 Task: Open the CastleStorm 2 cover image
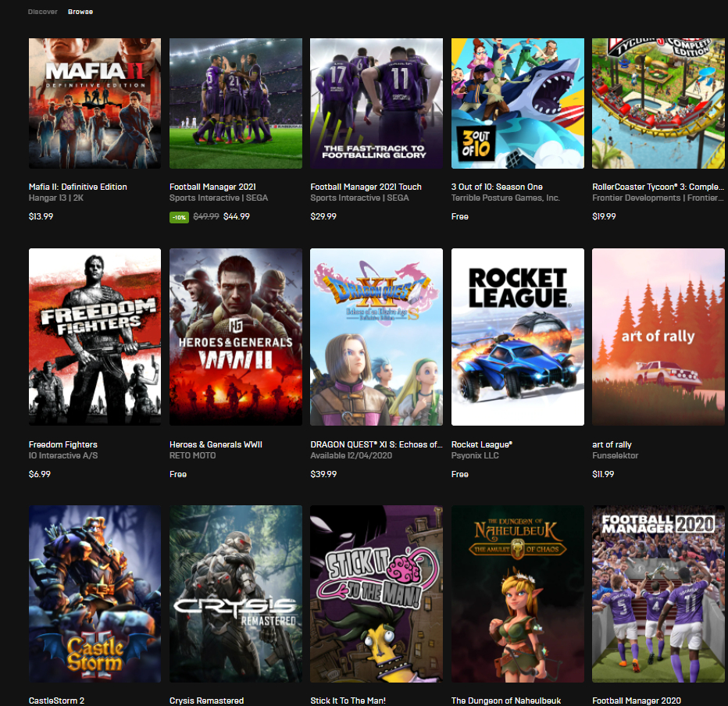(x=95, y=594)
